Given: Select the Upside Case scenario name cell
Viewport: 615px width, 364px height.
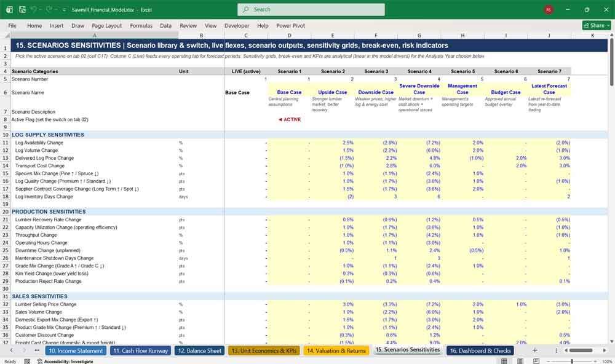Looking at the screenshot, I should [x=332, y=89].
